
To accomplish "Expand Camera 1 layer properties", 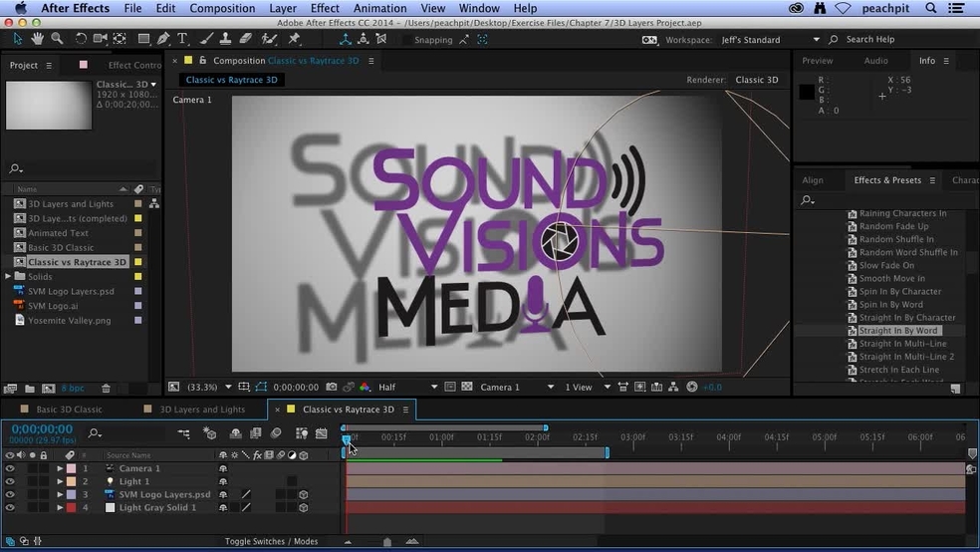I will point(60,468).
